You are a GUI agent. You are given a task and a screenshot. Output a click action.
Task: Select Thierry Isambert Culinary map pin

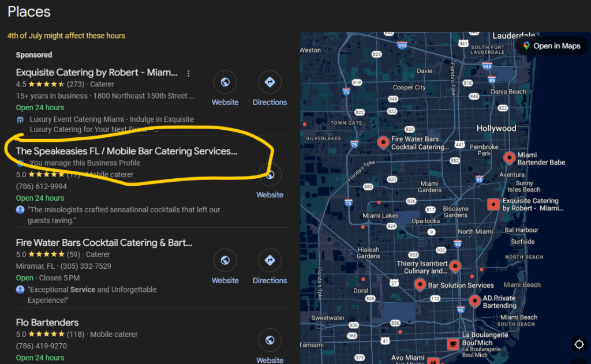[x=455, y=267]
